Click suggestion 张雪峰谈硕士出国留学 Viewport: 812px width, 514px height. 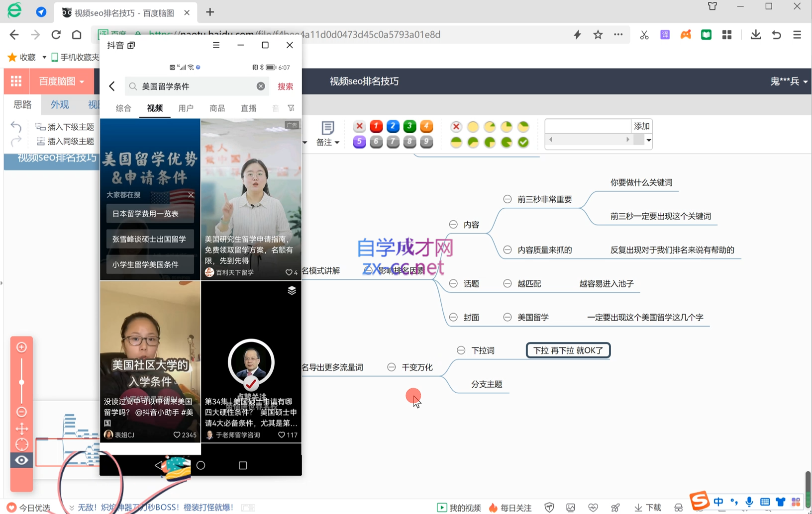coord(150,239)
